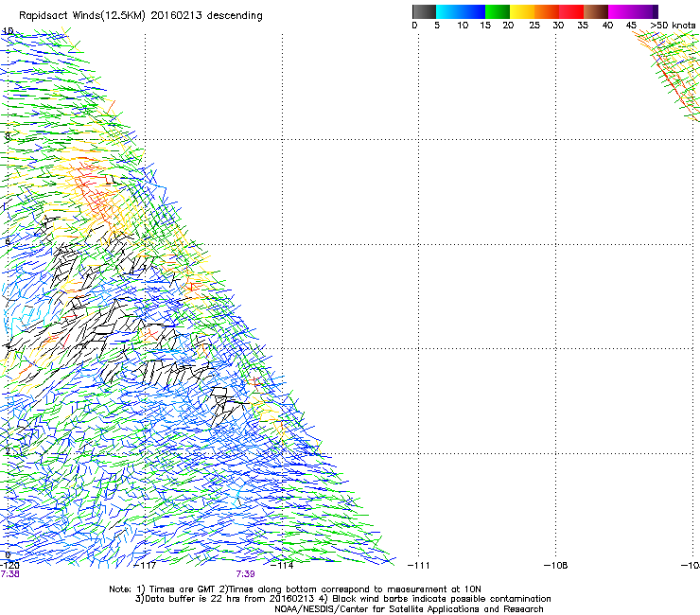Click the legend label '45'
This screenshot has width=700, height=615.
[631, 26]
